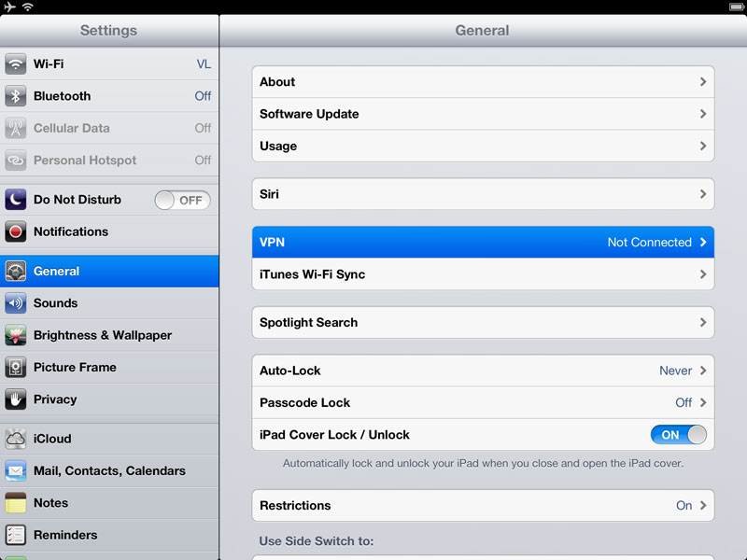This screenshot has width=747, height=560.
Task: Tap the Brightness & Wallpaper flower icon
Action: pyautogui.click(x=15, y=335)
